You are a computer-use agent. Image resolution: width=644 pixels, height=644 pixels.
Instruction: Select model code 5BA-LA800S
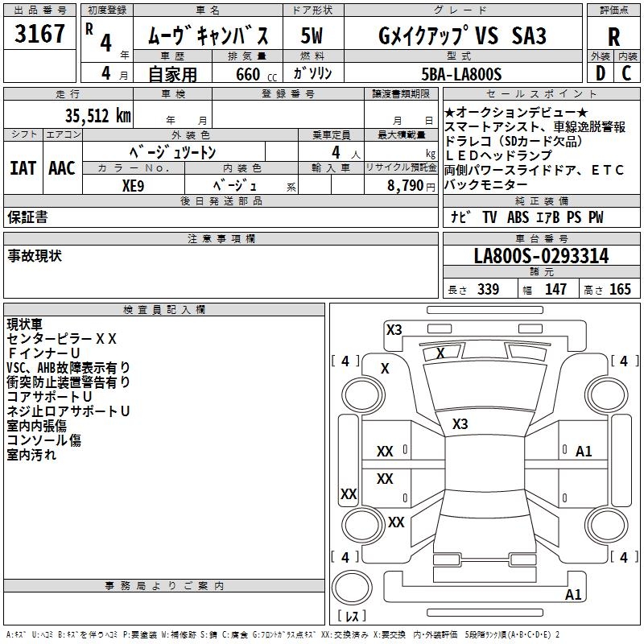tap(461, 74)
